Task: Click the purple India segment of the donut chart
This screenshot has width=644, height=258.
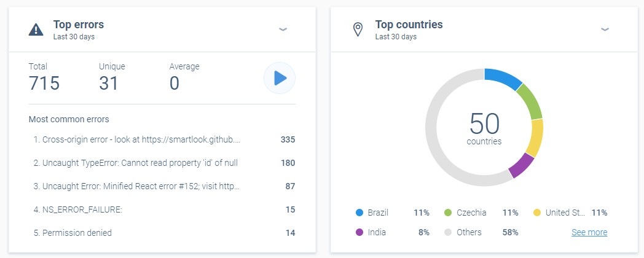Action: pyautogui.click(x=520, y=166)
